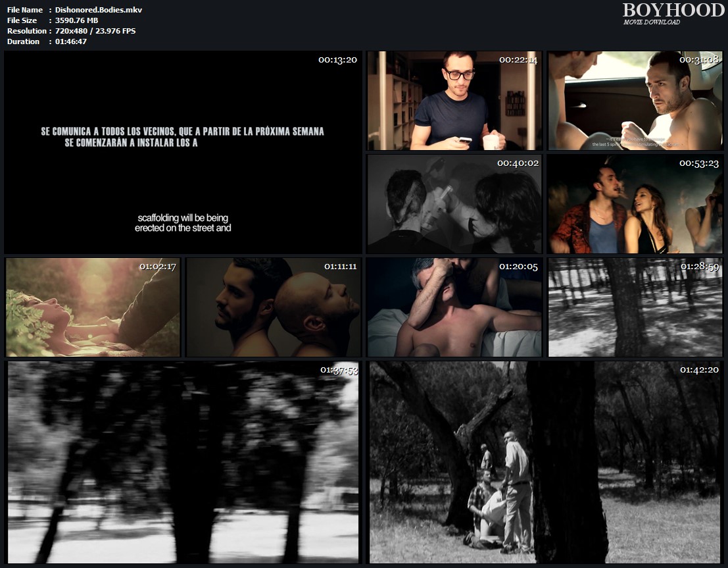Viewport: 728px width, 568px height.
Task: Select the two men profile thumbnail at 01:11:11
Action: (x=273, y=307)
